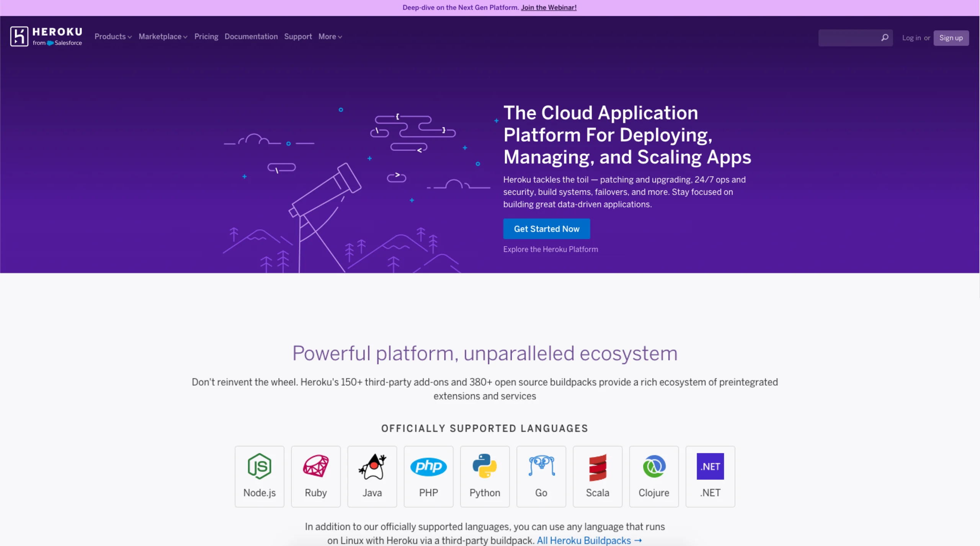Click the Log in link

click(911, 37)
